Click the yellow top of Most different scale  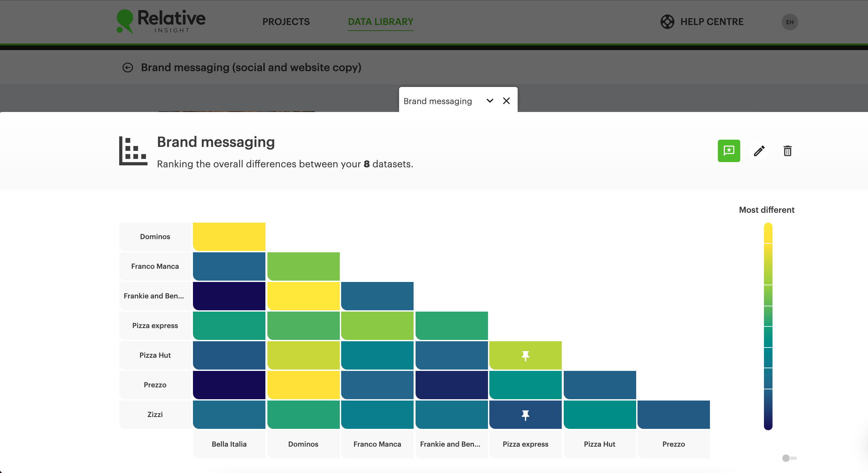click(x=768, y=233)
